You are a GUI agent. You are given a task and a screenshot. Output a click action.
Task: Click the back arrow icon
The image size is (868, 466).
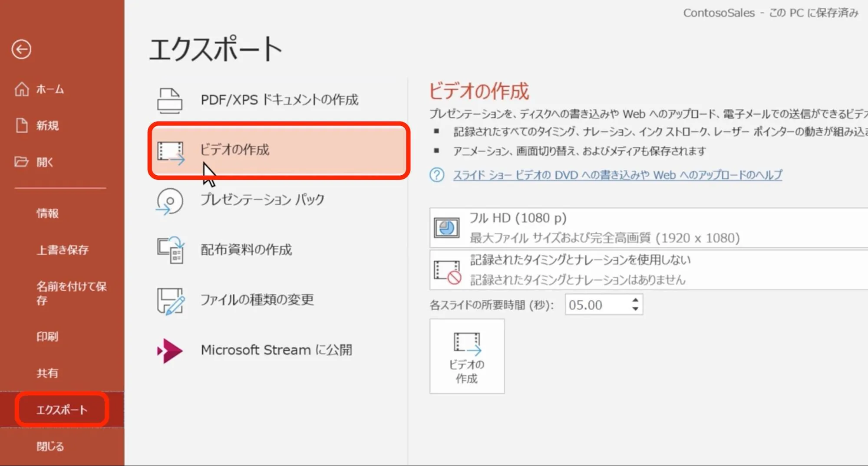[21, 49]
